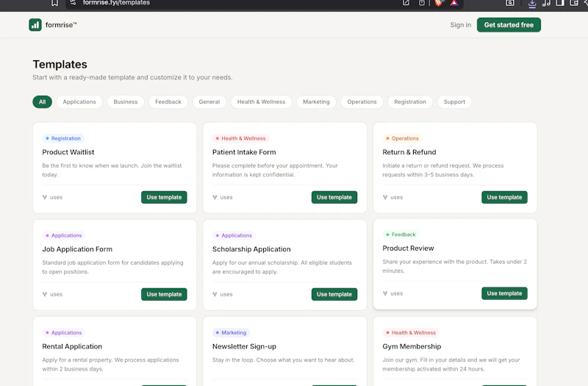Open the Patient Intake Form card title
The height and width of the screenshot is (386, 588).
(244, 152)
